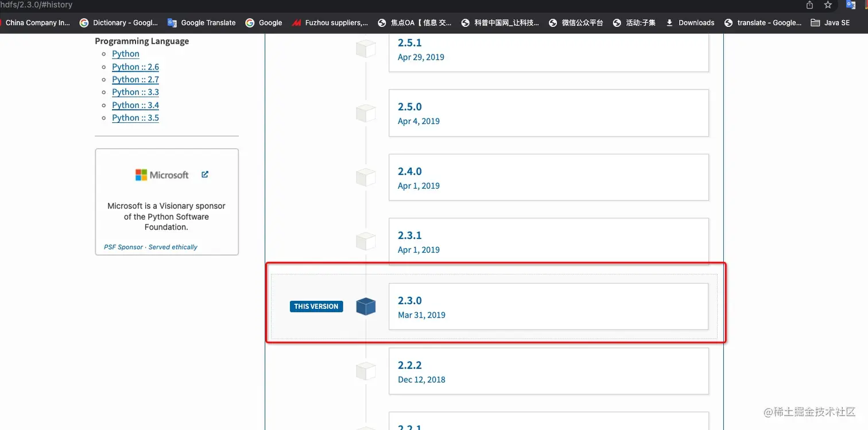Open the Served ethically link
The height and width of the screenshot is (430, 868).
click(173, 247)
